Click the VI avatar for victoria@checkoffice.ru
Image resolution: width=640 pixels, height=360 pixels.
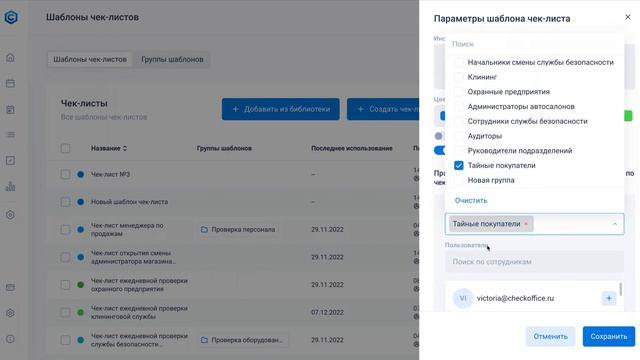[462, 298]
